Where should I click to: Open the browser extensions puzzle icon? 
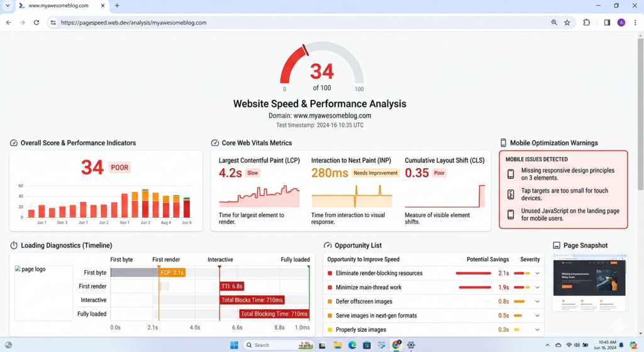click(x=587, y=23)
